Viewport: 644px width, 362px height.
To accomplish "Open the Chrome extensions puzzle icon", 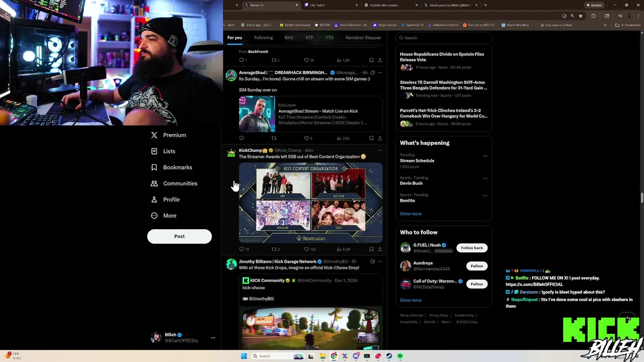I will 593,16.
